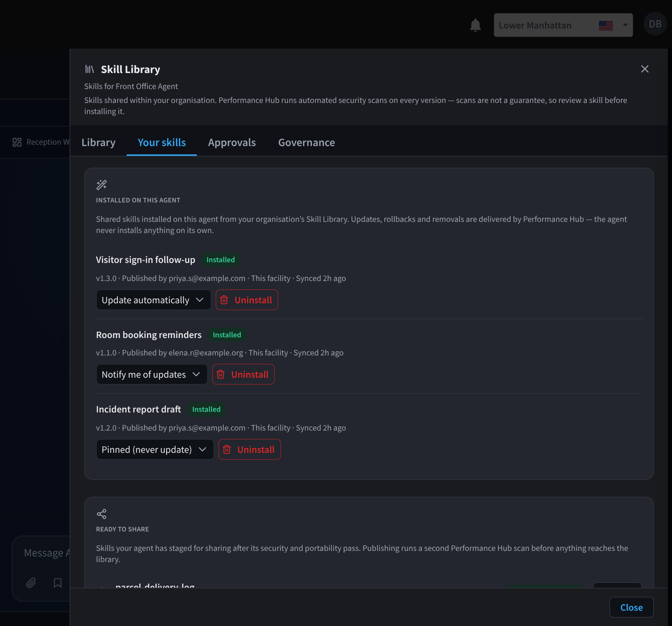Click the v1.2.0 published by priya.s line

[221, 428]
